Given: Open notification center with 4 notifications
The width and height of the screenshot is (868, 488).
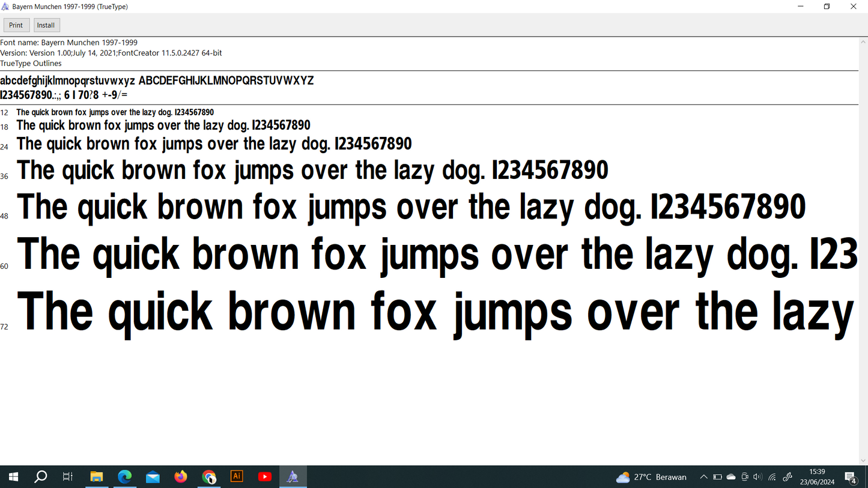Looking at the screenshot, I should point(851,478).
